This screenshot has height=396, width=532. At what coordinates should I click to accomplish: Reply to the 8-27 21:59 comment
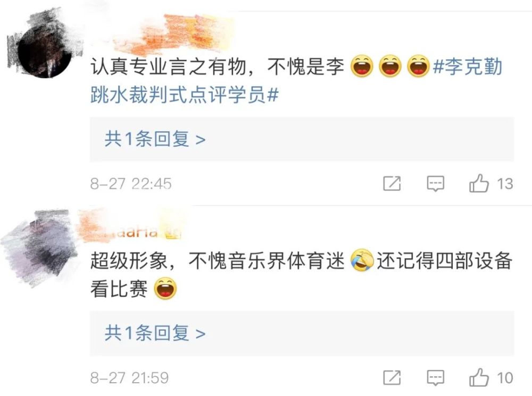point(435,378)
